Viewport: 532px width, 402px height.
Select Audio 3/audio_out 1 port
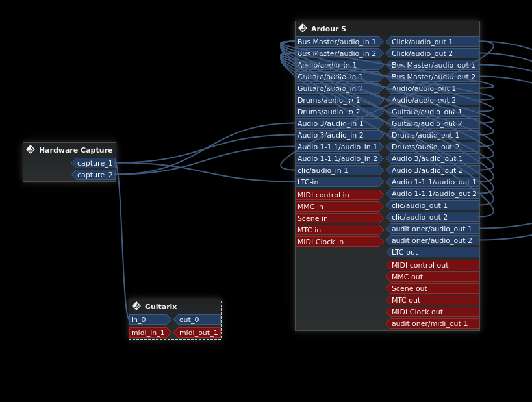[433, 158]
